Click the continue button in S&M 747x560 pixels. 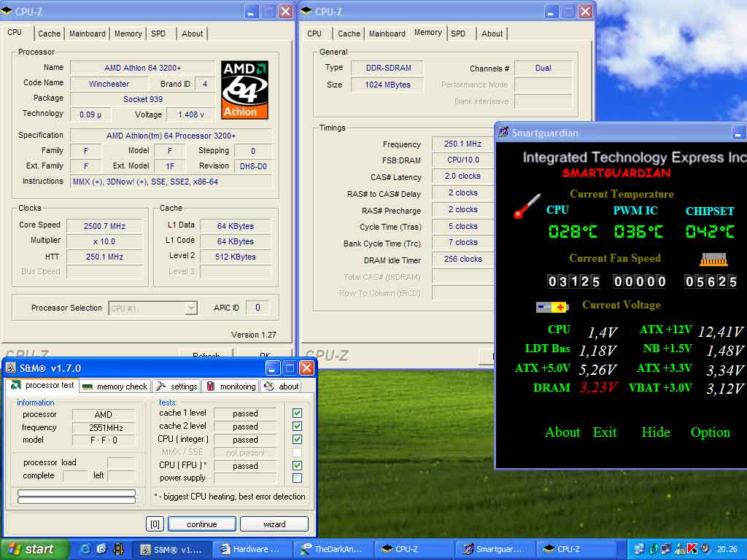202,524
